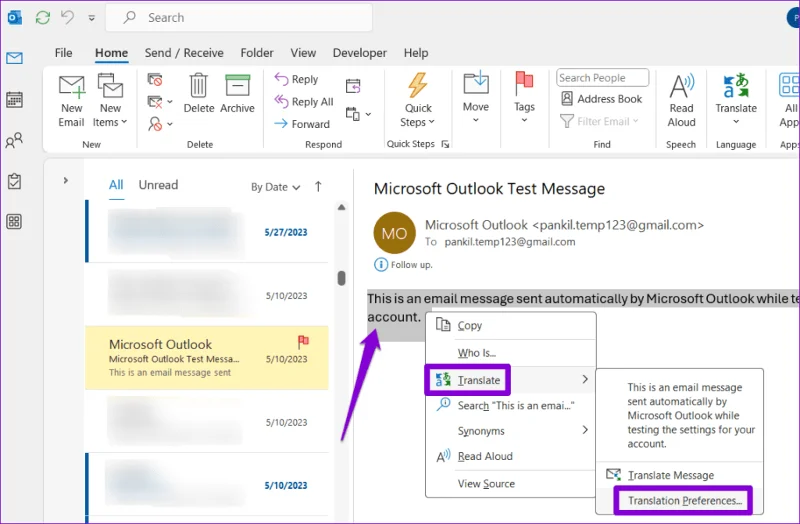Click the Delete trash can button
This screenshot has width=800, height=524.
tap(198, 93)
